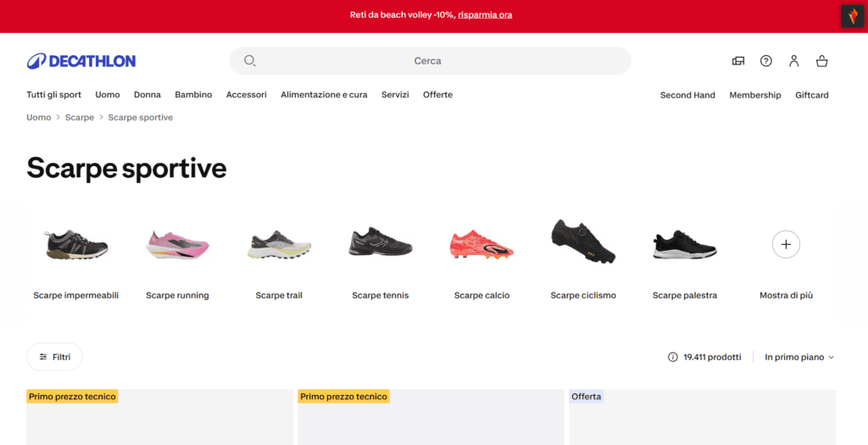The image size is (868, 445).
Task: Open the Uomo menu item
Action: tap(108, 95)
